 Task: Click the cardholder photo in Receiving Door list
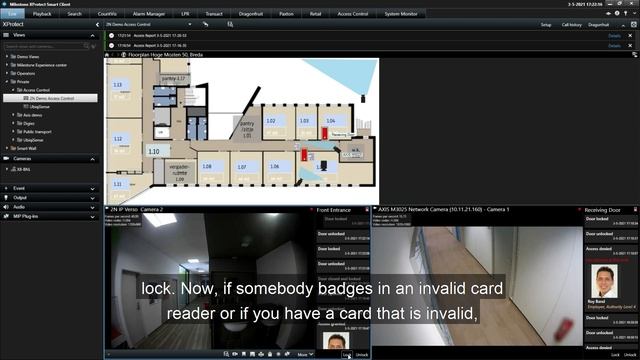[604, 281]
